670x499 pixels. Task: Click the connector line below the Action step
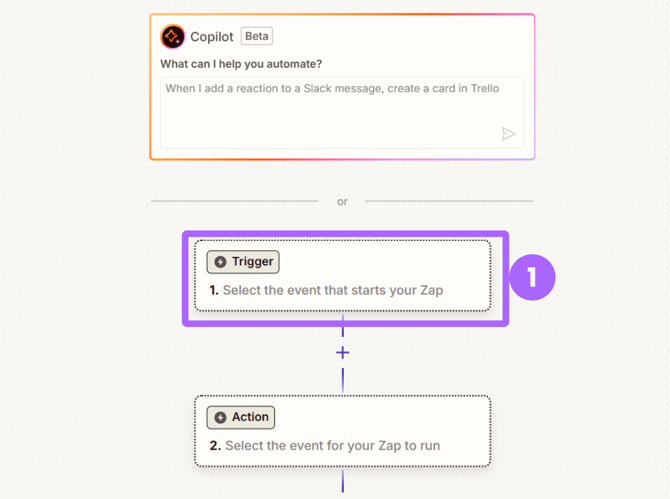point(343,481)
